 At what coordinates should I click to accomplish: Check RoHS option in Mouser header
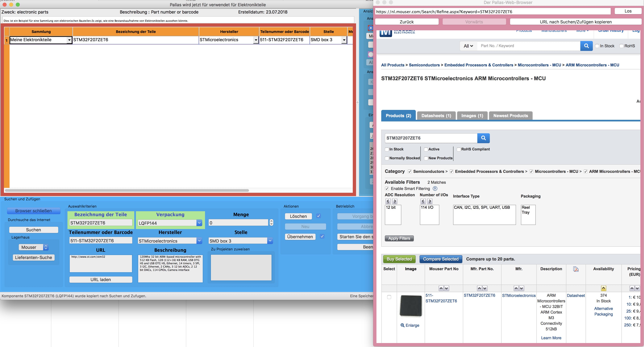[x=621, y=46]
